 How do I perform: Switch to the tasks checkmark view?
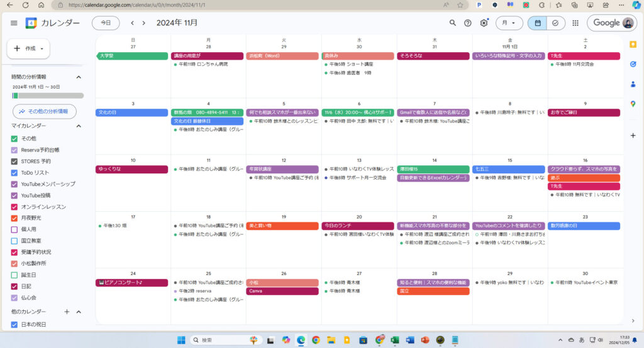[x=555, y=23]
